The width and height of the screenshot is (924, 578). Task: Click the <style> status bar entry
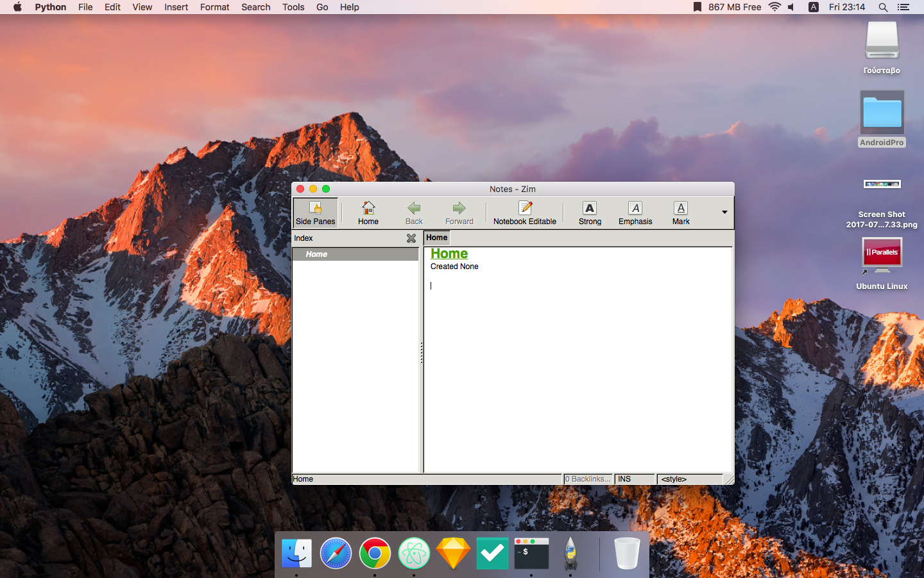(x=690, y=479)
